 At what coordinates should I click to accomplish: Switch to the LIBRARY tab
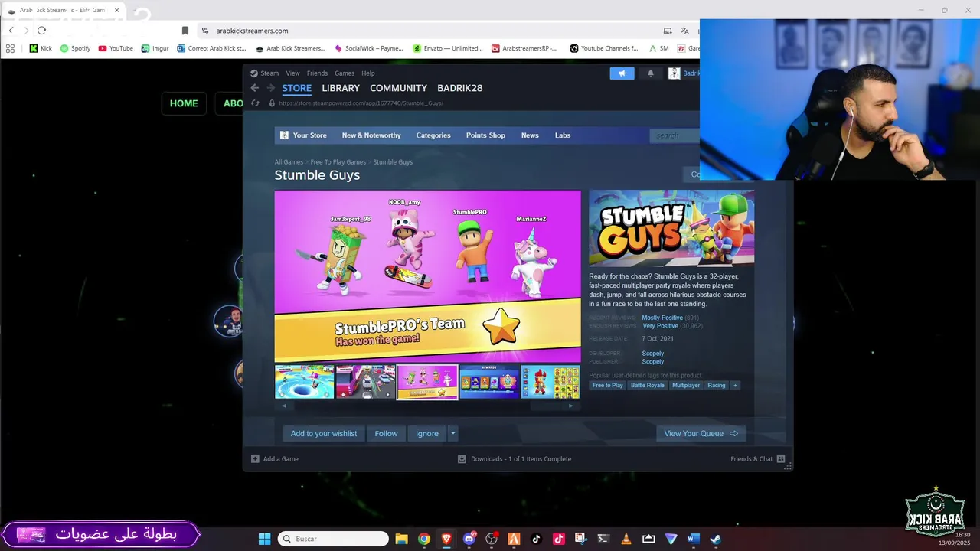pyautogui.click(x=341, y=88)
